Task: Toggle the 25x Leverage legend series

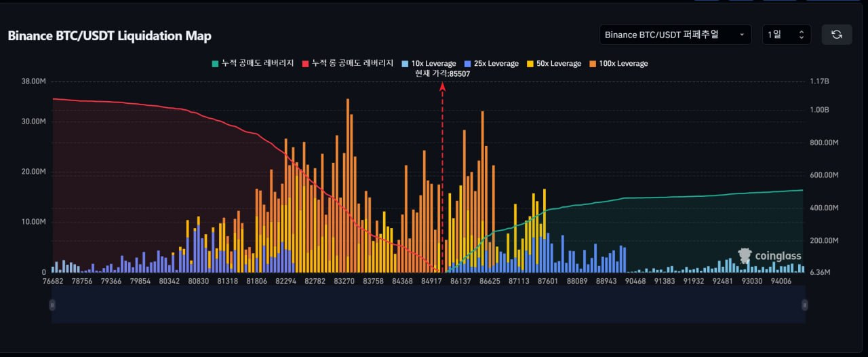Action: tap(491, 63)
